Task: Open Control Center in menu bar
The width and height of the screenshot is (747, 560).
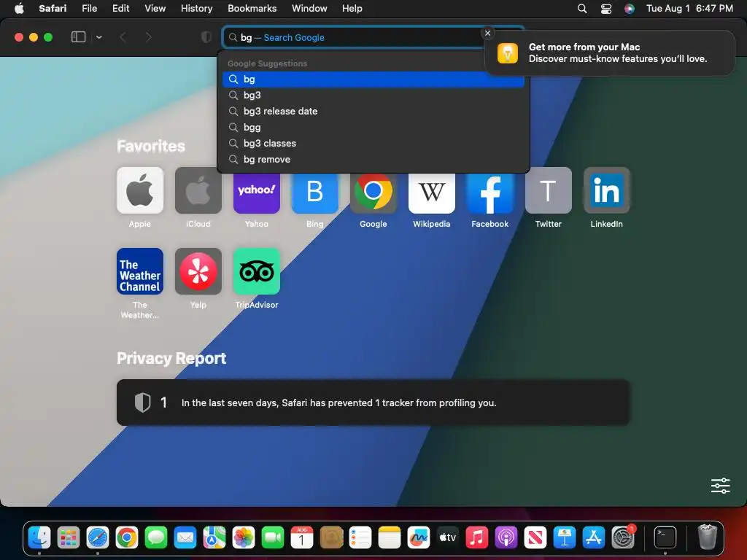Action: coord(606,9)
